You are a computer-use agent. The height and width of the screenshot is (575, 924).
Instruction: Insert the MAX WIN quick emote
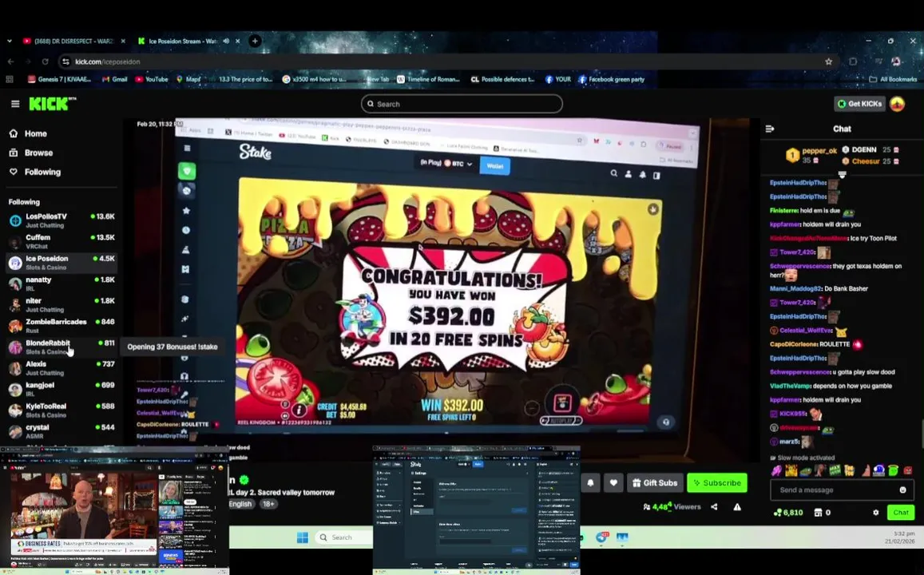(x=835, y=470)
